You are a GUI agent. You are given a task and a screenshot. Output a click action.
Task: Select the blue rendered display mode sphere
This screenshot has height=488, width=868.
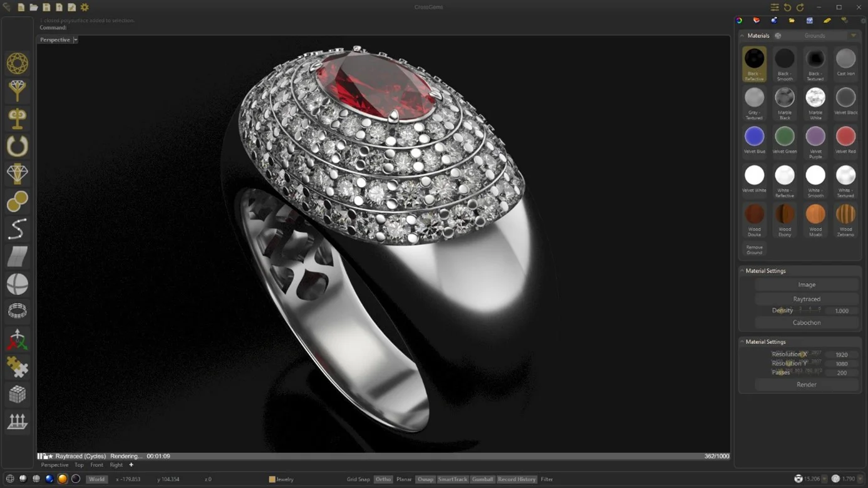pos(49,479)
